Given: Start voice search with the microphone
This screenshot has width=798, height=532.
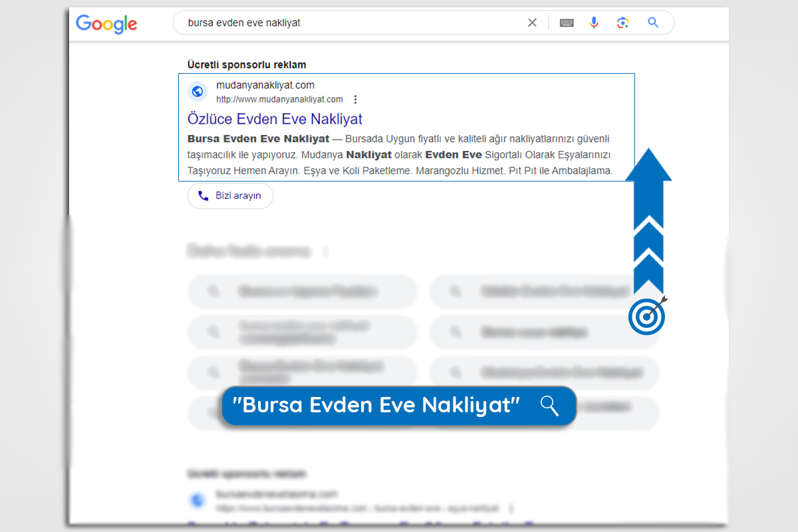Looking at the screenshot, I should click(x=594, y=23).
